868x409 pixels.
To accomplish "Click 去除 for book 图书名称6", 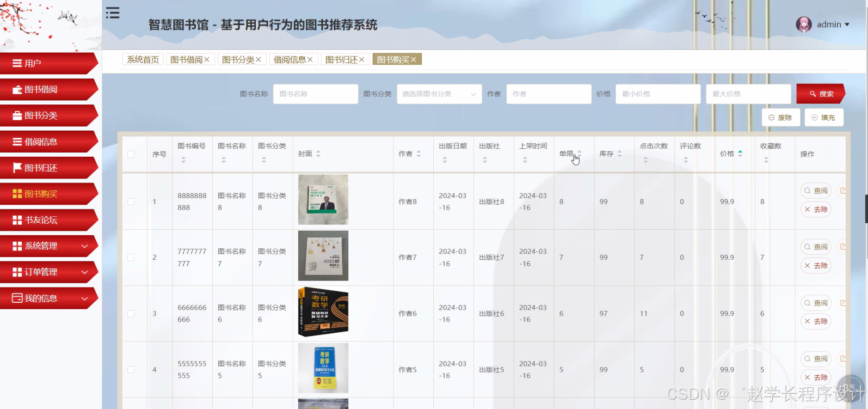I will [x=816, y=321].
